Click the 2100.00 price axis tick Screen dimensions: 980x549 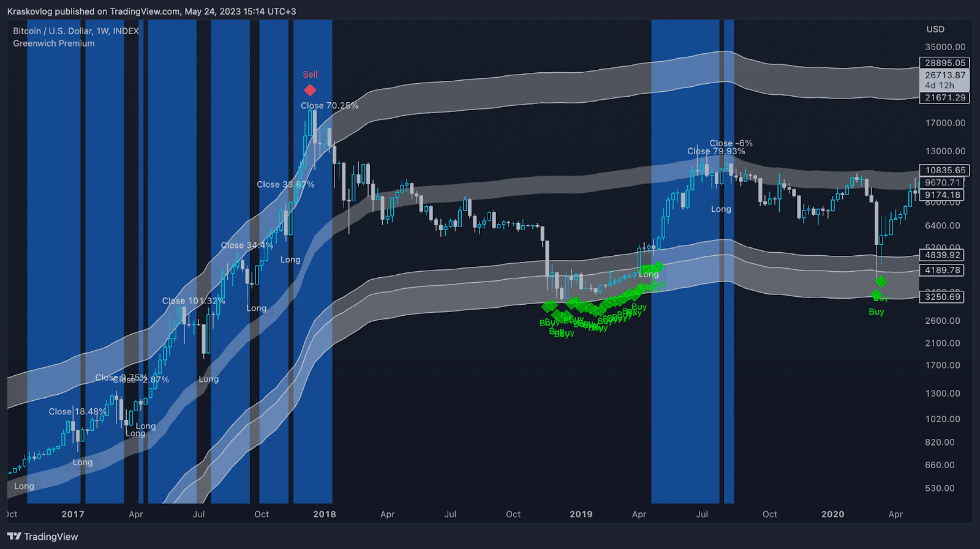(943, 343)
